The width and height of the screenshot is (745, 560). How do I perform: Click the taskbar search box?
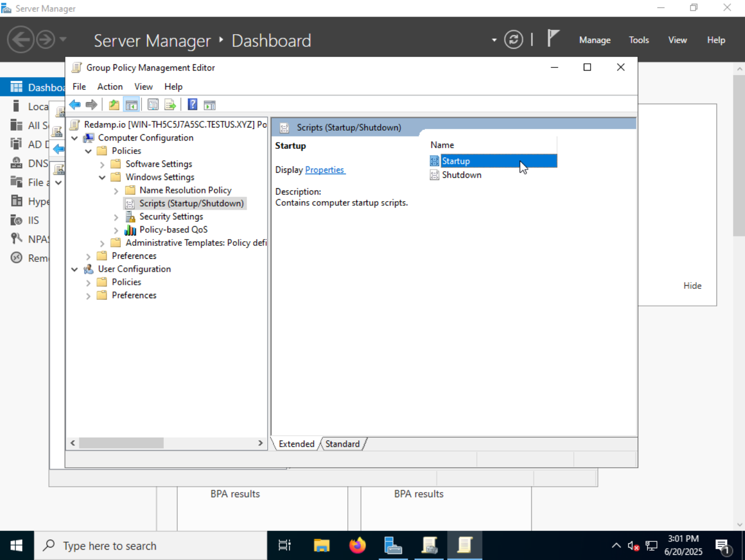pyautogui.click(x=150, y=545)
